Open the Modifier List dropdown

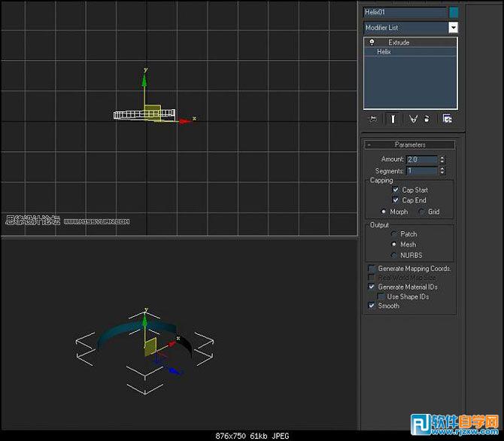pos(453,28)
